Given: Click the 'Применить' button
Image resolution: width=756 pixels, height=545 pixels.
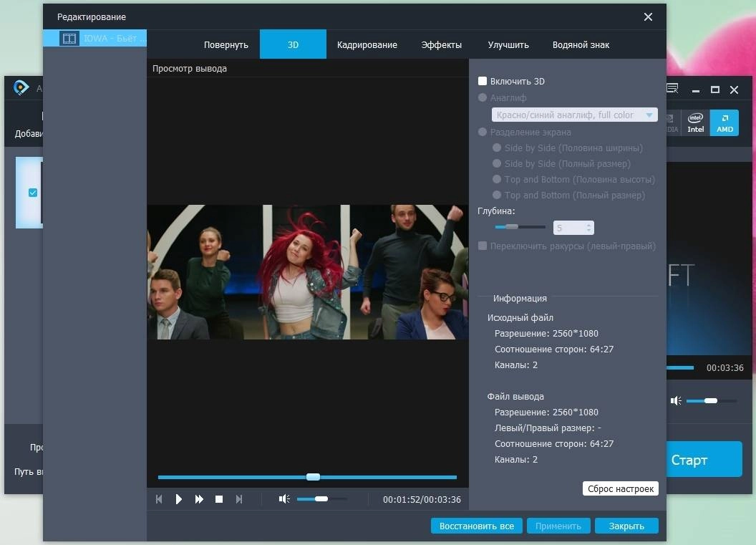Looking at the screenshot, I should 558,526.
